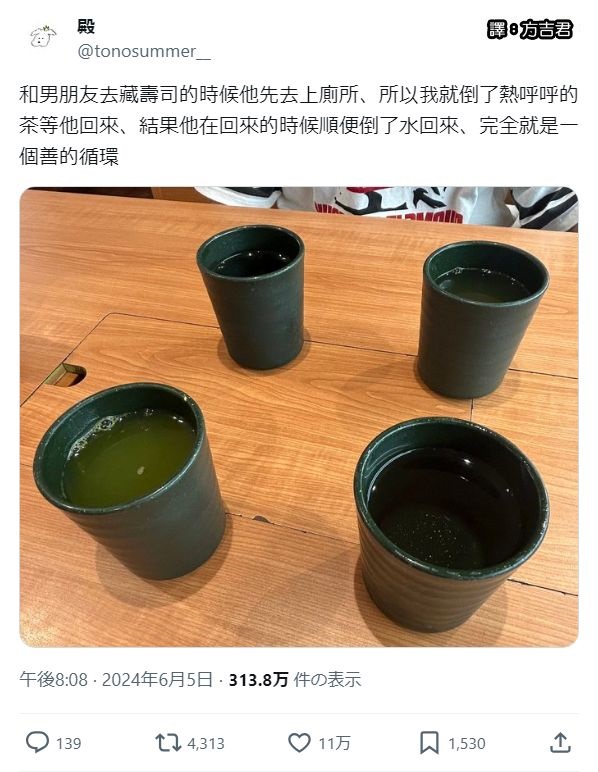Image resolution: width=598 pixels, height=772 pixels.
Task: Click the 譯:方吉君 translator watermark
Action: tap(530, 30)
